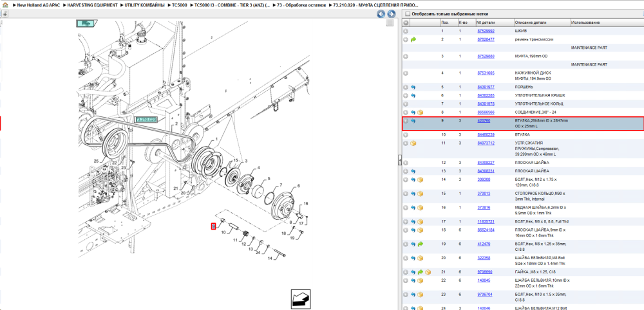Click package box icon in row 15
Viewport: 644px width, 310px height.
click(x=420, y=194)
